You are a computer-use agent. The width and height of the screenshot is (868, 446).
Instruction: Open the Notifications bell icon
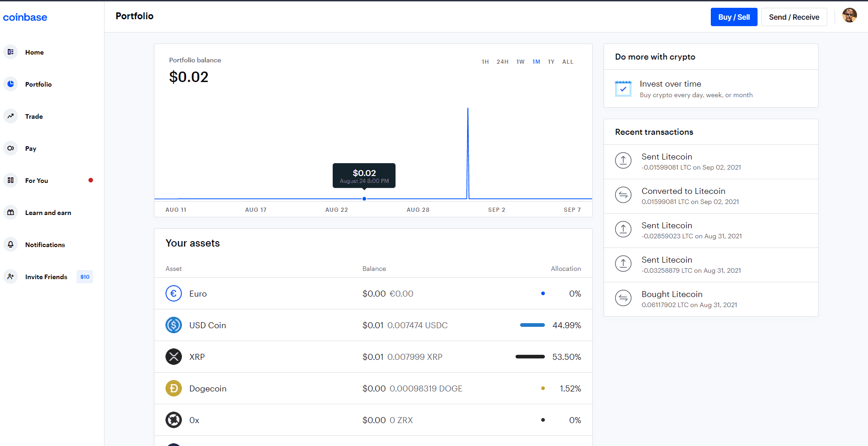coord(11,244)
